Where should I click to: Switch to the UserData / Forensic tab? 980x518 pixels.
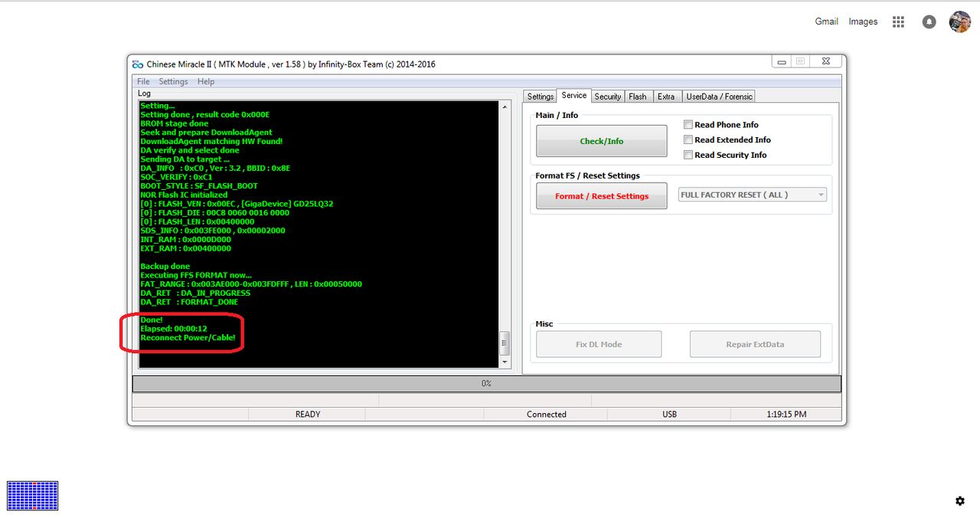(x=719, y=97)
